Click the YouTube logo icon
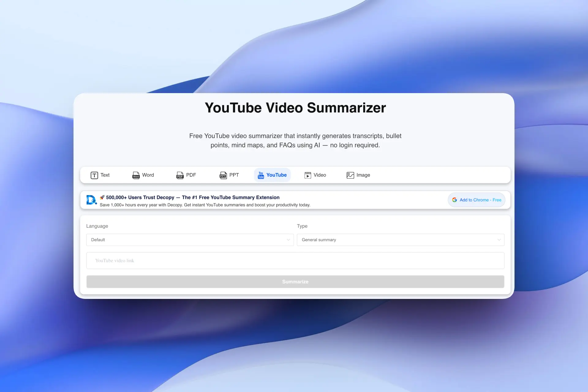The image size is (588, 392). pos(261,175)
